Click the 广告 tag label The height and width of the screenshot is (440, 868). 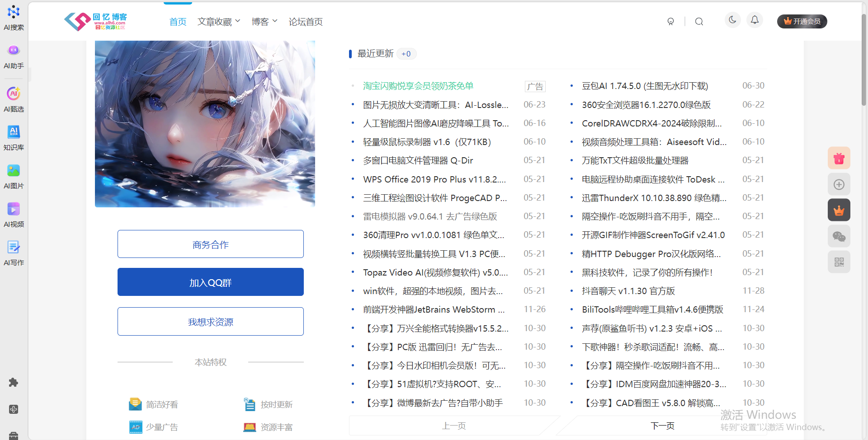point(535,86)
